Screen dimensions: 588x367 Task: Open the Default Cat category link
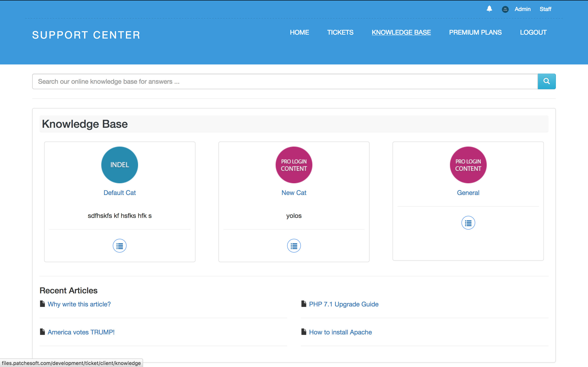click(119, 193)
